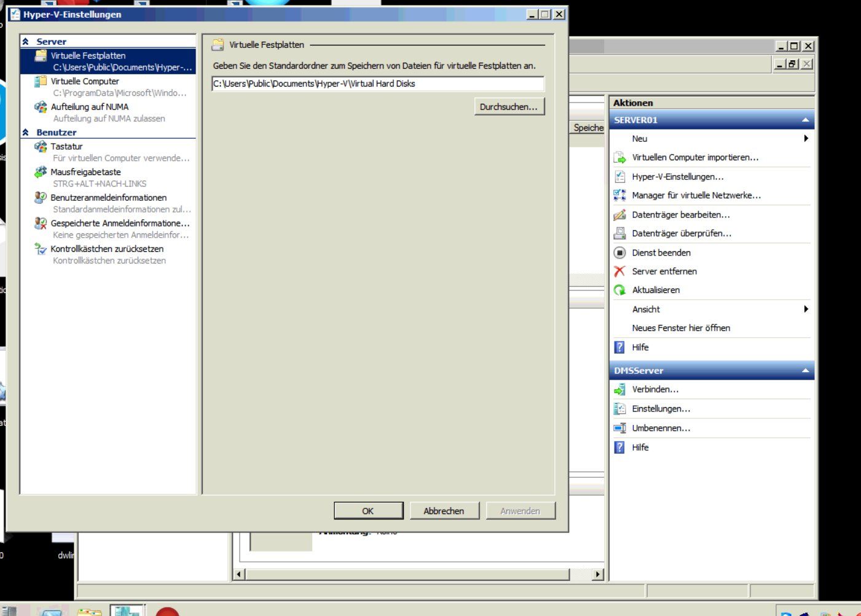The height and width of the screenshot is (616, 861).
Task: Select Mausfreigabetaste tree entry text
Action: pyautogui.click(x=85, y=172)
